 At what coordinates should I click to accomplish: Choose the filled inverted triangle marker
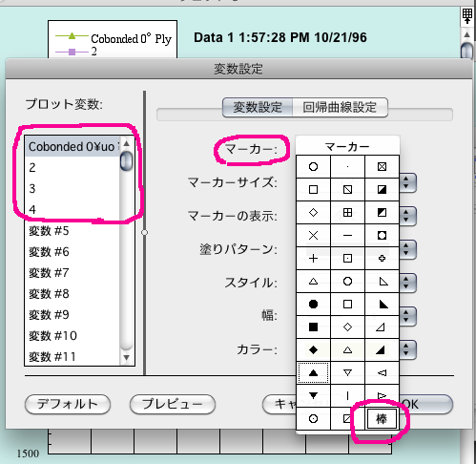(x=313, y=395)
